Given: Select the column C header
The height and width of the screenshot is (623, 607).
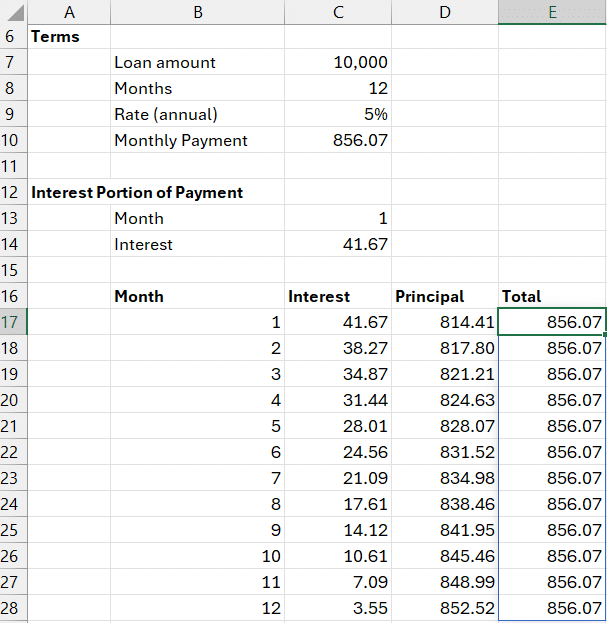Looking at the screenshot, I should coord(338,12).
